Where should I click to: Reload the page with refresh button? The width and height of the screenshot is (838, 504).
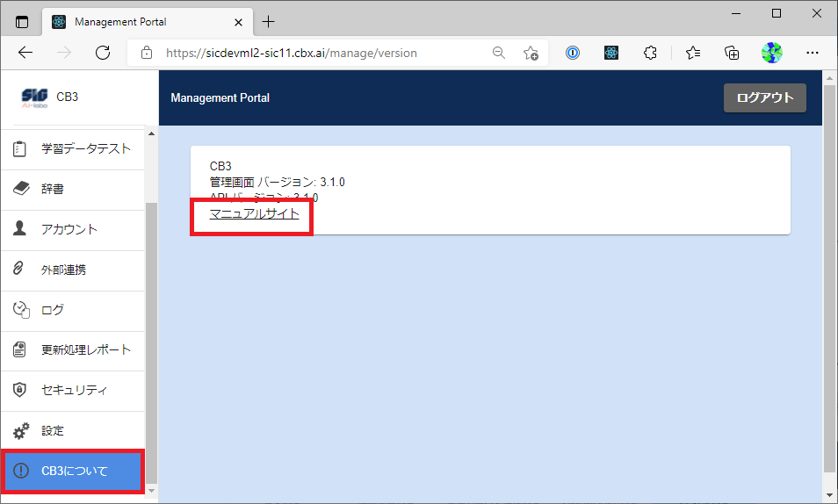click(x=102, y=53)
